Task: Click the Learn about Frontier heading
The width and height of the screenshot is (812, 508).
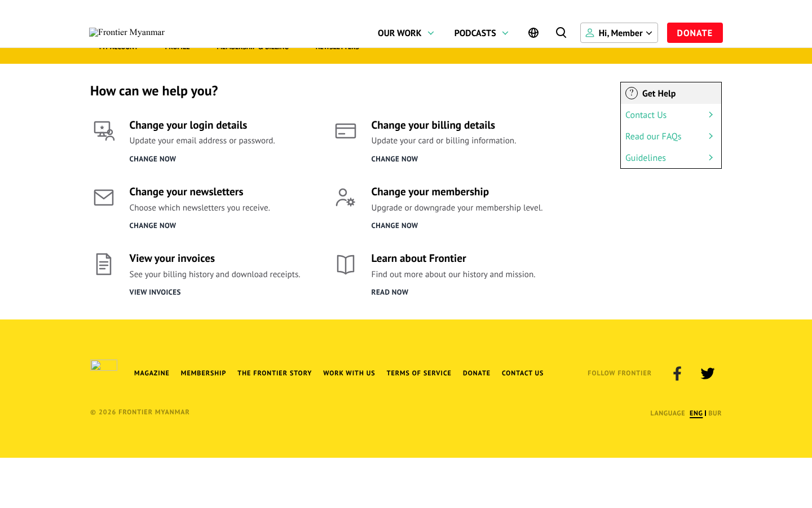Action: pos(419,258)
